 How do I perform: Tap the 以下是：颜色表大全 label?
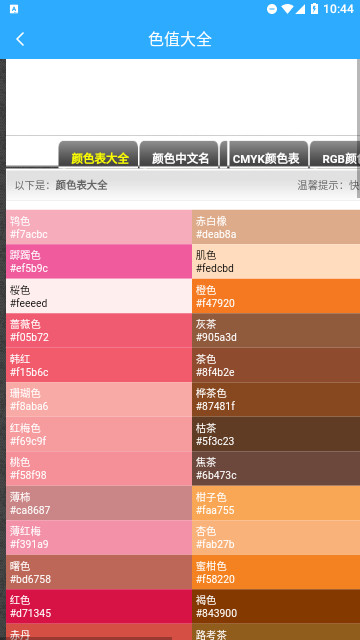tap(61, 185)
